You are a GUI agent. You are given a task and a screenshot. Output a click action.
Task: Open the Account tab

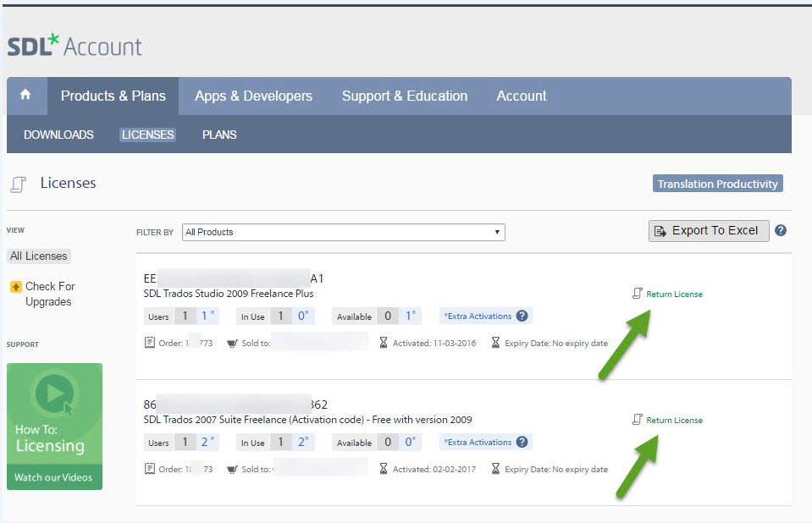pos(522,96)
